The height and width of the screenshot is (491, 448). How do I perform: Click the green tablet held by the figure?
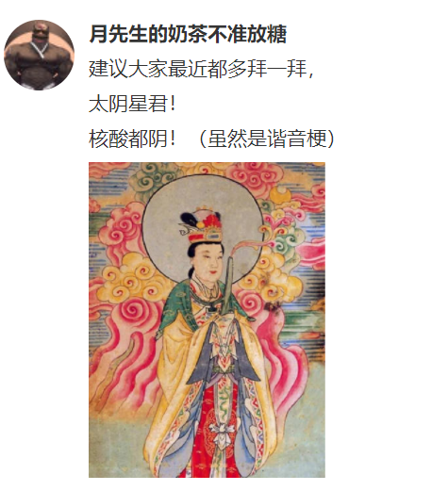click(x=228, y=283)
